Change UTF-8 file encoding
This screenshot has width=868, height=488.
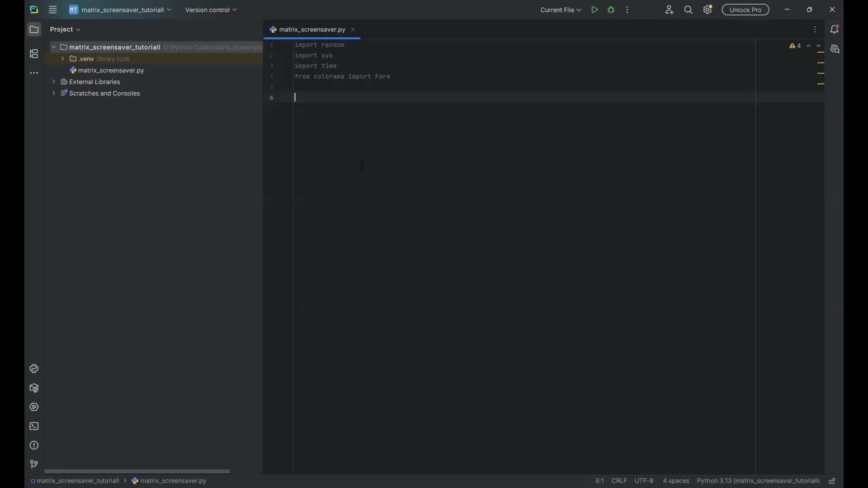[644, 481]
